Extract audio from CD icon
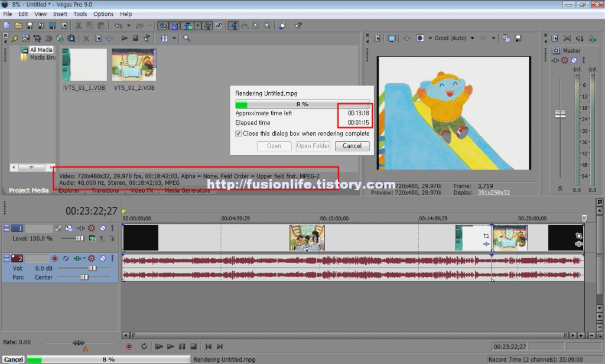605x364 pixels. [x=60, y=38]
